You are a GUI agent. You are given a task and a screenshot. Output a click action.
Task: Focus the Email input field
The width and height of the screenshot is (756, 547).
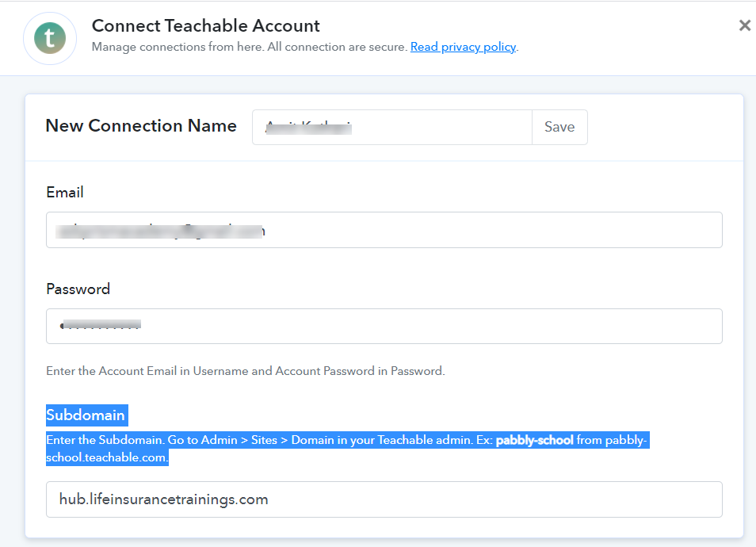click(384, 230)
